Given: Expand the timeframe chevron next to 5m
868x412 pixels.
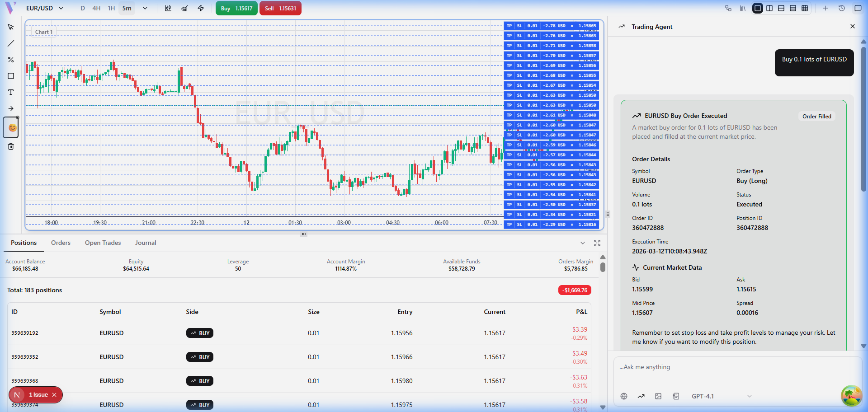Looking at the screenshot, I should click(145, 8).
